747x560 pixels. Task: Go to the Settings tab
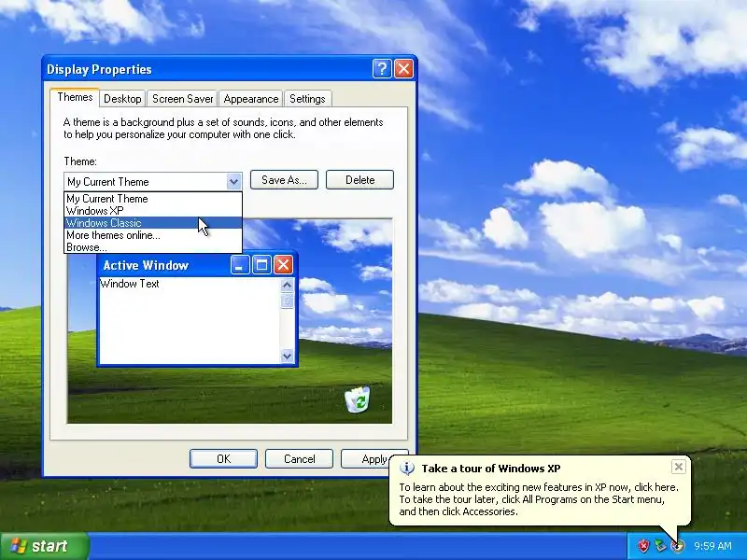click(x=307, y=99)
